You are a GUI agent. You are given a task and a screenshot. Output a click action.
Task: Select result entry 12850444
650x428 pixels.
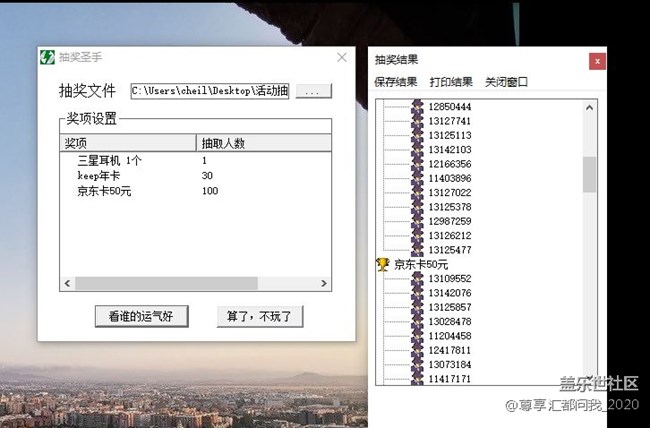(450, 107)
